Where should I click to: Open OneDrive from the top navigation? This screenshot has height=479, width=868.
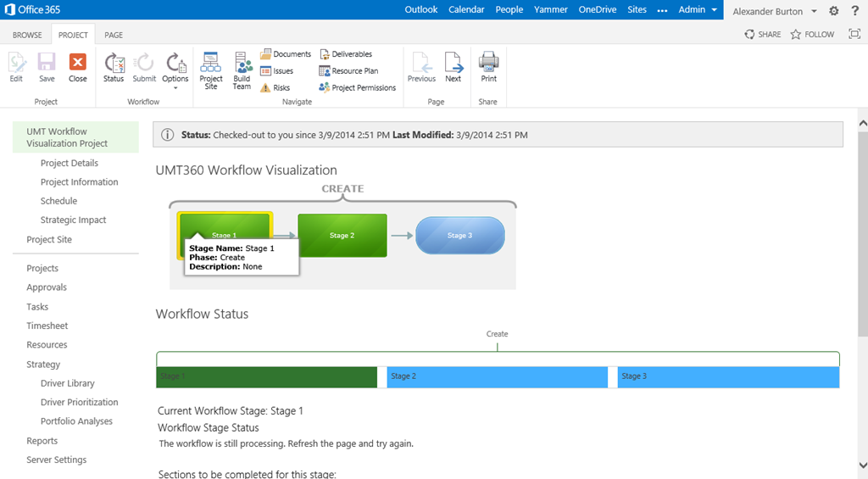point(598,9)
